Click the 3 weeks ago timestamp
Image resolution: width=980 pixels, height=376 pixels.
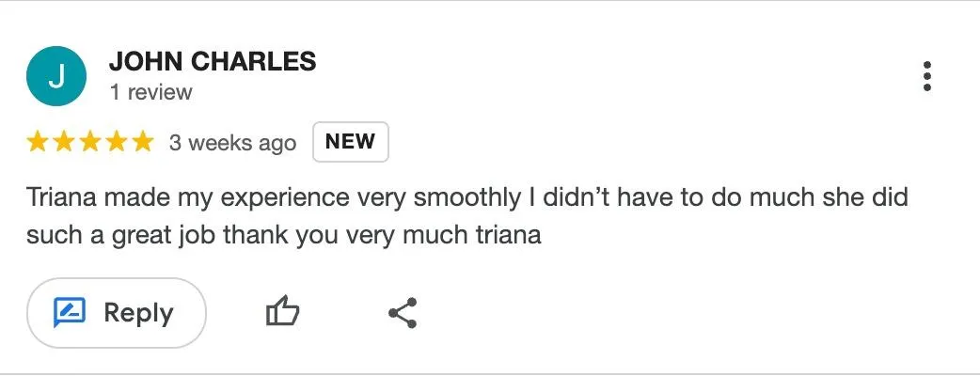pos(232,143)
